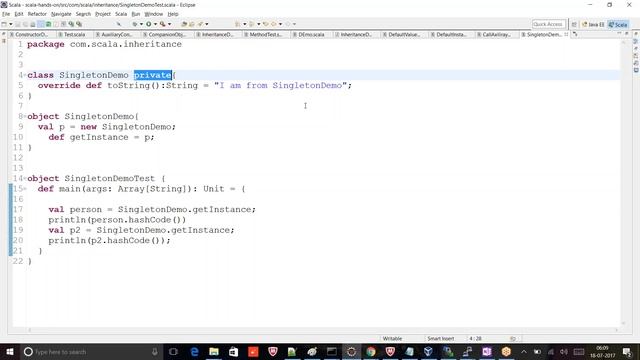Click Smart Insert in the status bar

pyautogui.click(x=440, y=338)
